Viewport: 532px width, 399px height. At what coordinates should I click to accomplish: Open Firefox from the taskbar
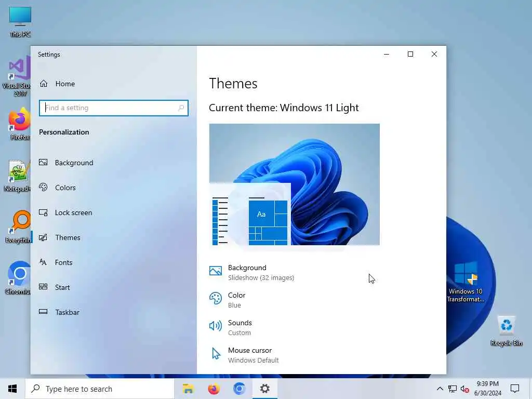tap(214, 389)
